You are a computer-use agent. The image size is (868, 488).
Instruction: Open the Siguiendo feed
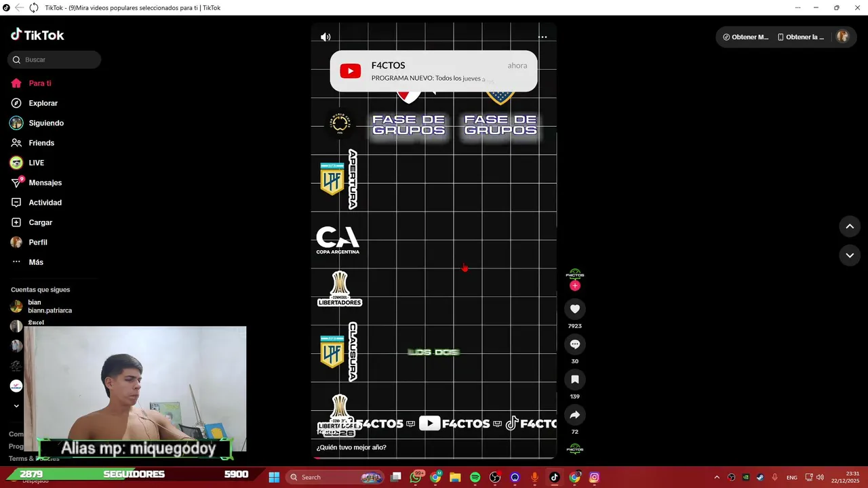pos(37,123)
